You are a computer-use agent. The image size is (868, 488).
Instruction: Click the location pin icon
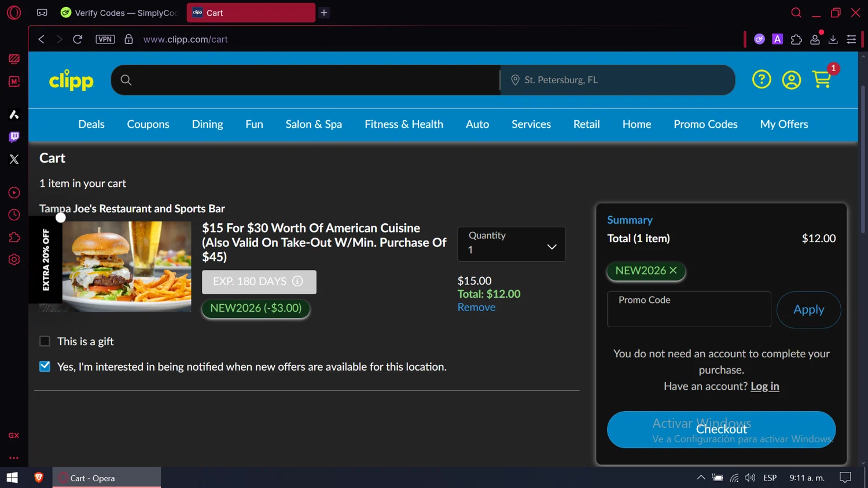[x=515, y=80]
